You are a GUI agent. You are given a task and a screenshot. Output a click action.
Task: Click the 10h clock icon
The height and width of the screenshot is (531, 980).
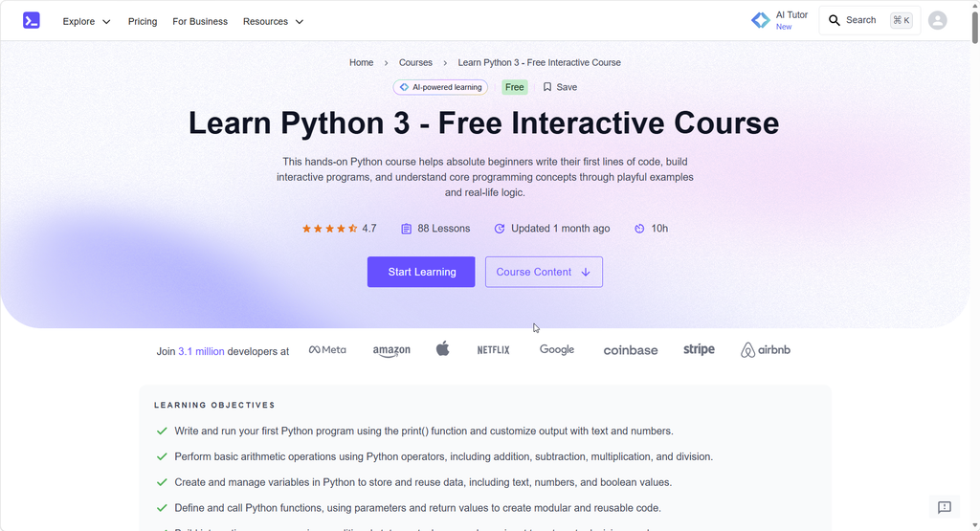639,229
